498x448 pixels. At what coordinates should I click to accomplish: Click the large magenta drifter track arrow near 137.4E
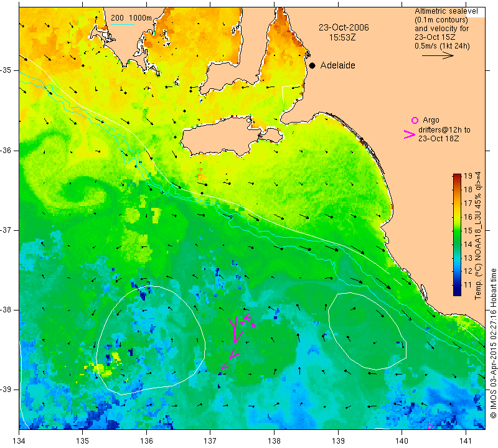235,330
